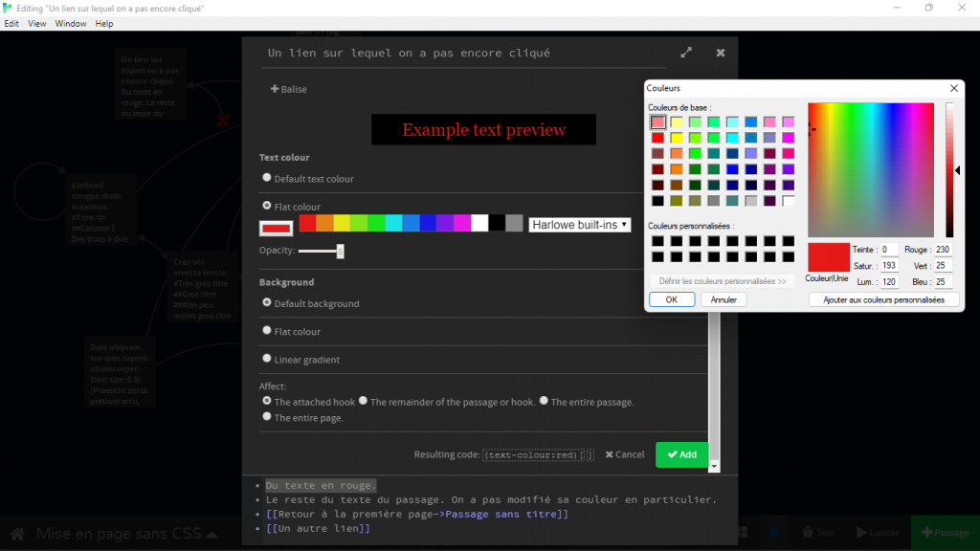The width and height of the screenshot is (980, 551).
Task: Click the Test bug icon button
Action: click(x=819, y=532)
